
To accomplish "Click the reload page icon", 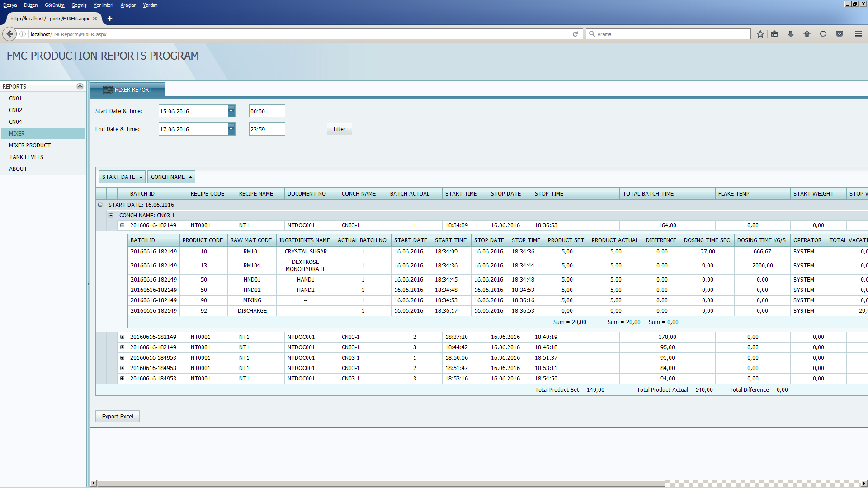I will point(575,34).
